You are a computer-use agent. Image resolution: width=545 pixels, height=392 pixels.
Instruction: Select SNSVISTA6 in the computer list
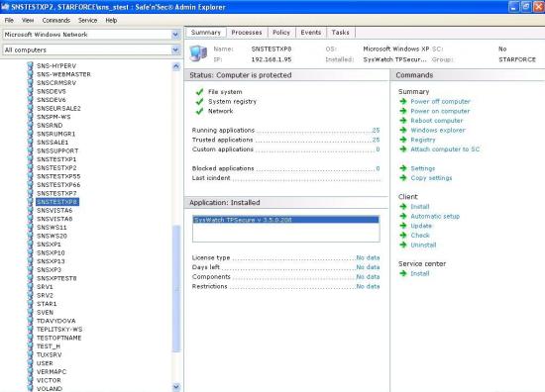pyautogui.click(x=54, y=211)
